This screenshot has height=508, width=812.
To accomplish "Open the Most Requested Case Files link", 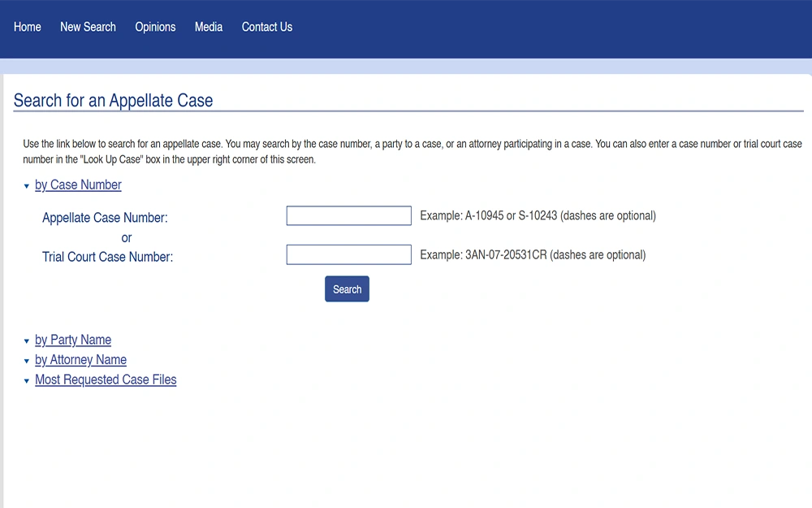I will 106,380.
